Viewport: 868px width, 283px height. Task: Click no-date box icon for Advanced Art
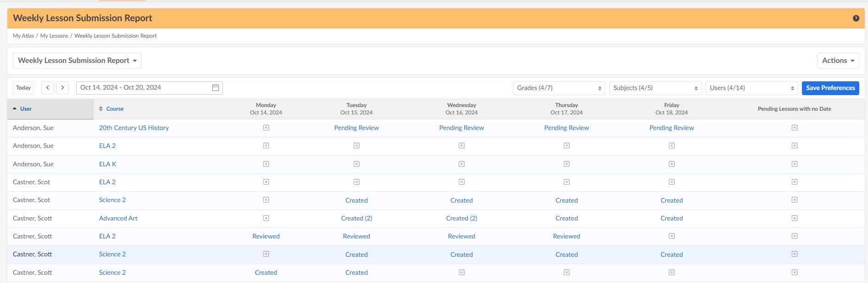pos(795,218)
